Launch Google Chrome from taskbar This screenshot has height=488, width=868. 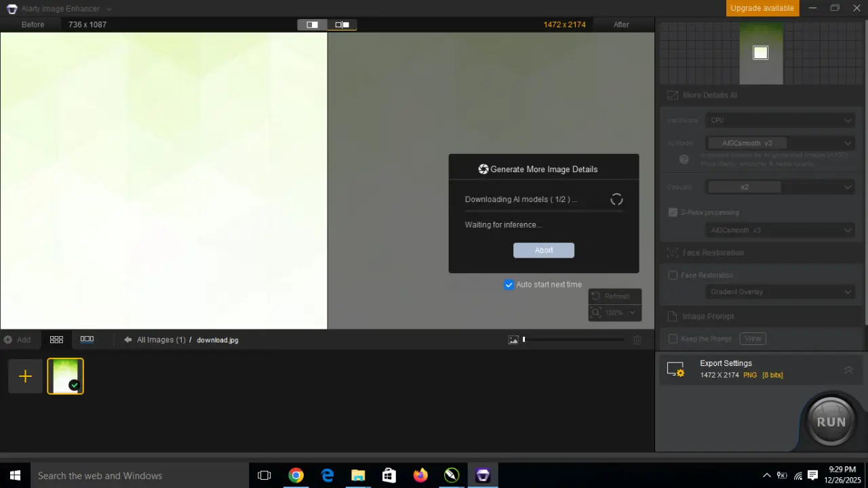pos(296,476)
